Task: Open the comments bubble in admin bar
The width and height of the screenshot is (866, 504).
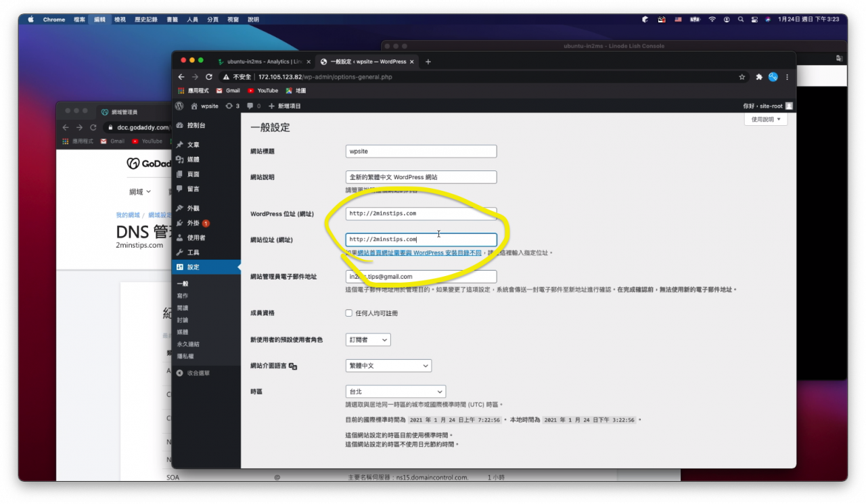Action: click(254, 106)
